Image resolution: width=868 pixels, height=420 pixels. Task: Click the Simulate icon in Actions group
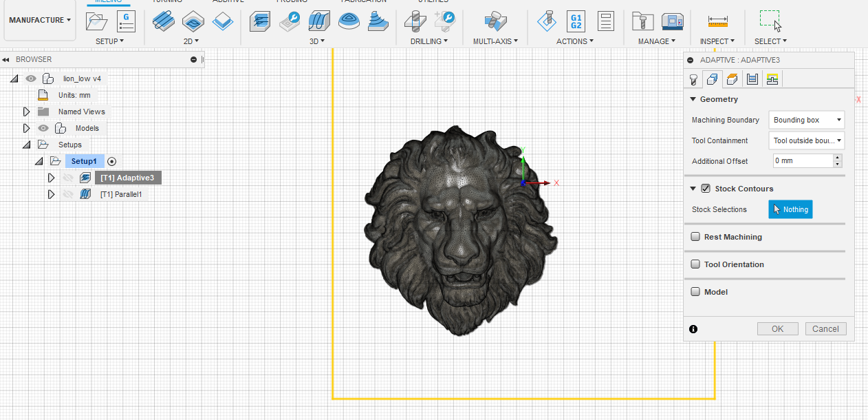point(547,22)
